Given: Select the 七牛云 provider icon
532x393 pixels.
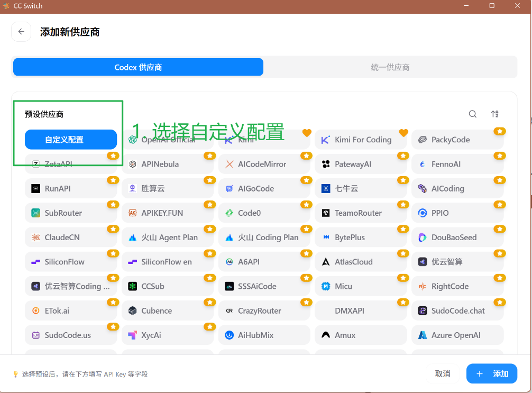Looking at the screenshot, I should pyautogui.click(x=326, y=189).
